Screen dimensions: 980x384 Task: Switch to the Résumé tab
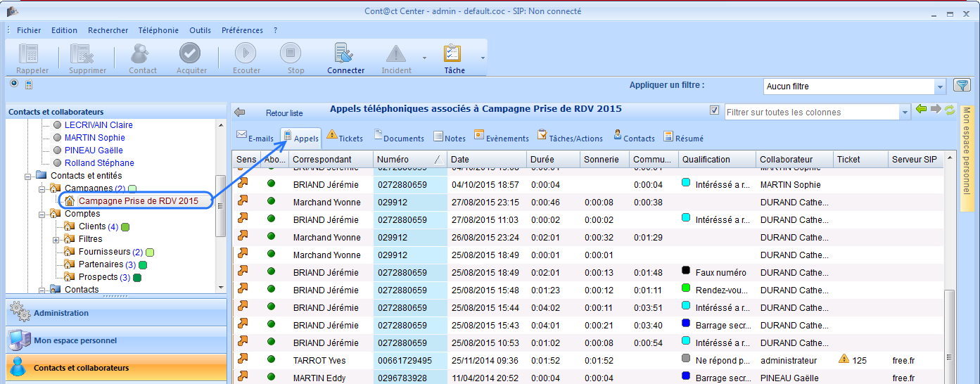[683, 138]
